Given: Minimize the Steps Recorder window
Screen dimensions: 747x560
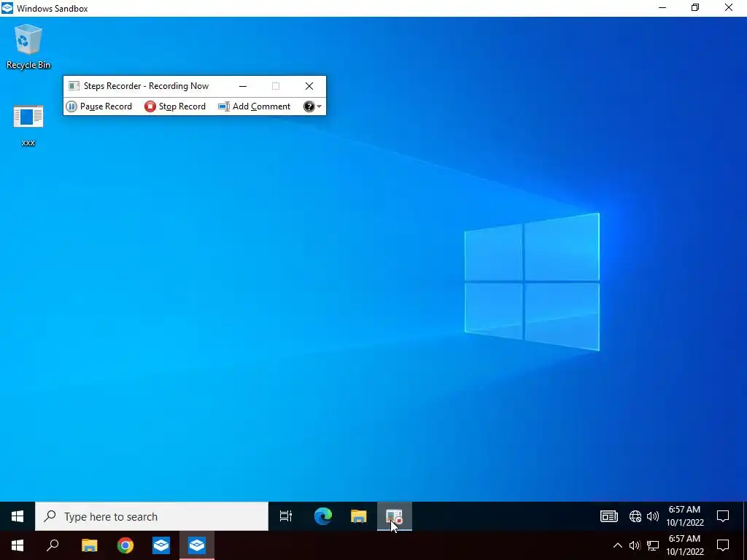Looking at the screenshot, I should coord(243,86).
